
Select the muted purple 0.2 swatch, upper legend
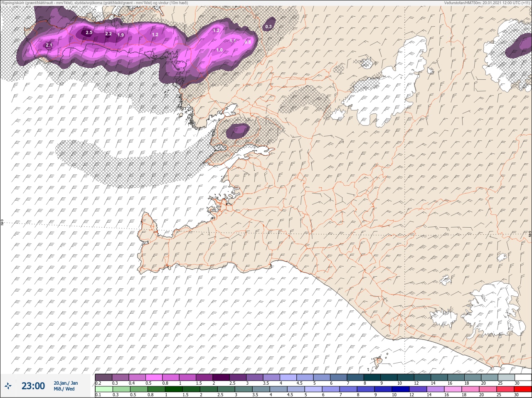click(x=103, y=377)
